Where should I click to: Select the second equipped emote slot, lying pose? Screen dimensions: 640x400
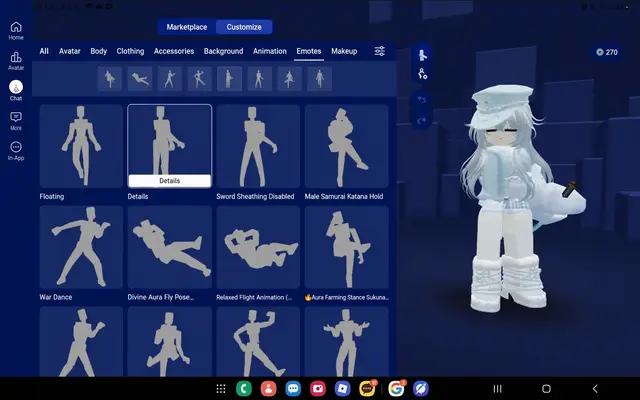[x=140, y=79]
